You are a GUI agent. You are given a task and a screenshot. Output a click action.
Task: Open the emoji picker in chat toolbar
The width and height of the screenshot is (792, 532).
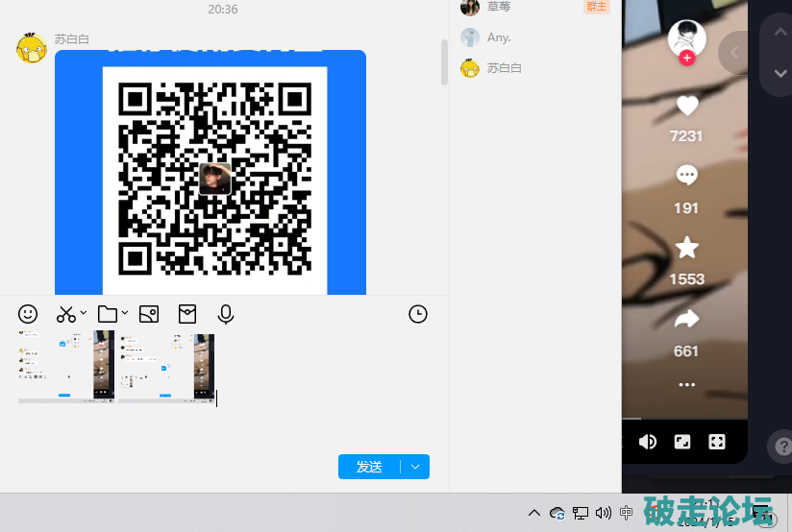(x=28, y=314)
